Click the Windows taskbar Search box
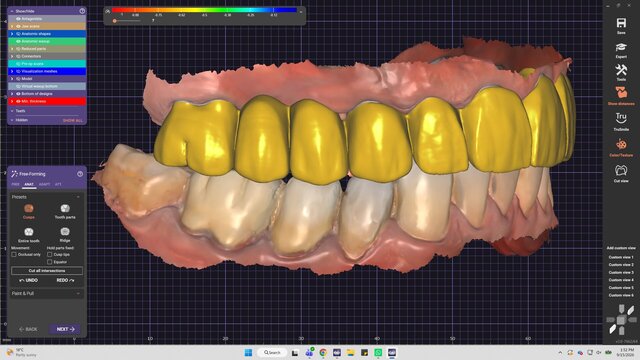 coord(272,353)
